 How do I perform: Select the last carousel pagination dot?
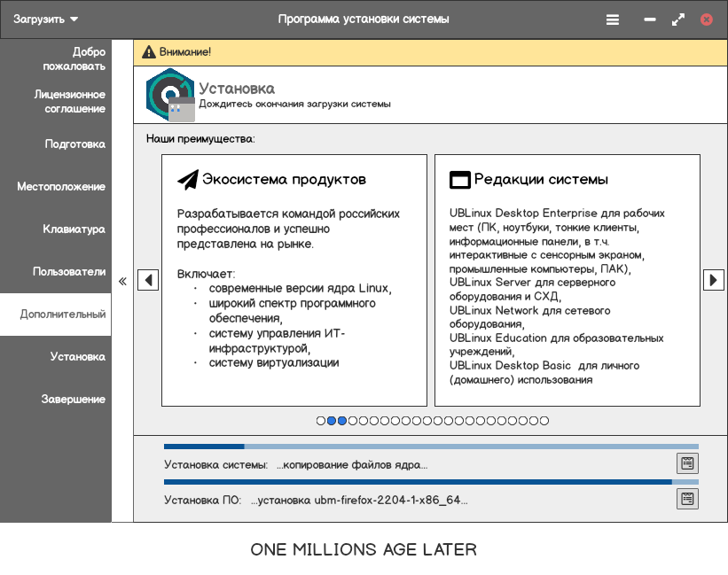coord(544,421)
